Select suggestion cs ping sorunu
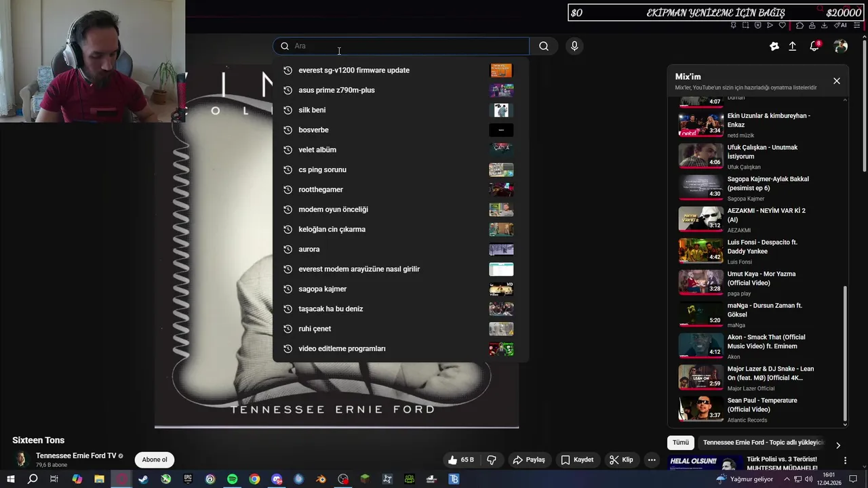This screenshot has width=868, height=488. [400, 169]
